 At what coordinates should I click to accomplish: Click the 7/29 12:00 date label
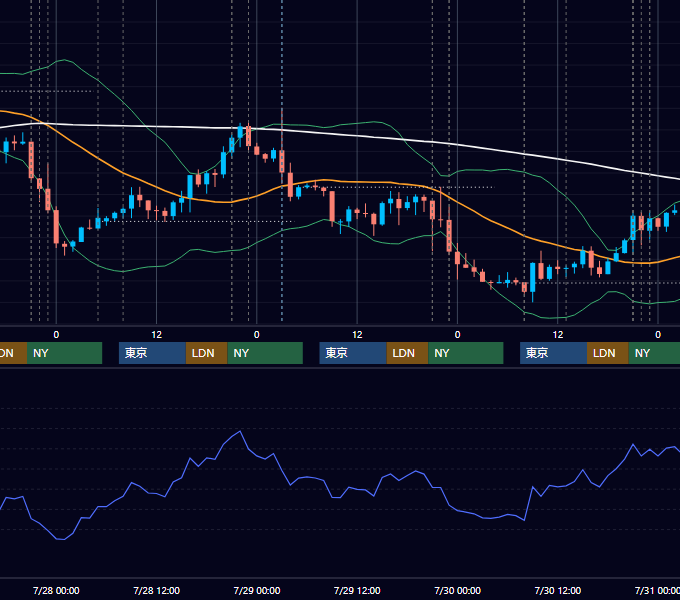pos(357,590)
